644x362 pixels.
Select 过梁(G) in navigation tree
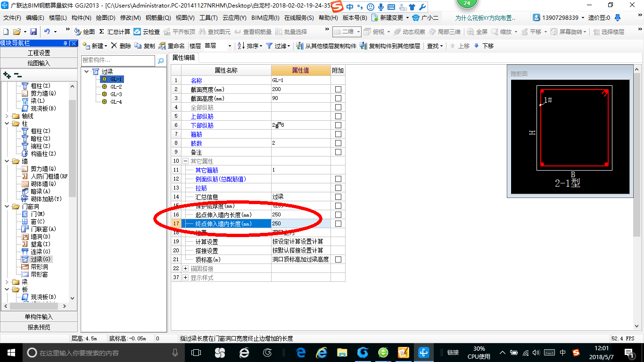(36, 259)
